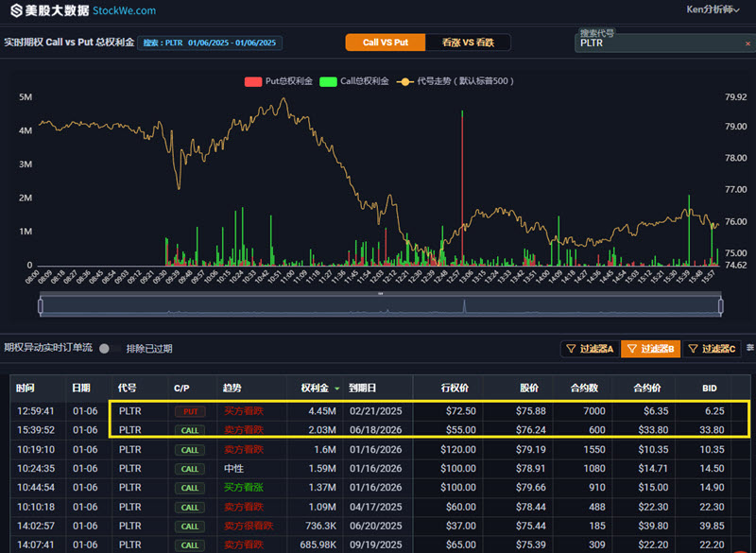Clear the PLTR search with the X icon
Viewport: 756px width, 553px height.
point(747,43)
